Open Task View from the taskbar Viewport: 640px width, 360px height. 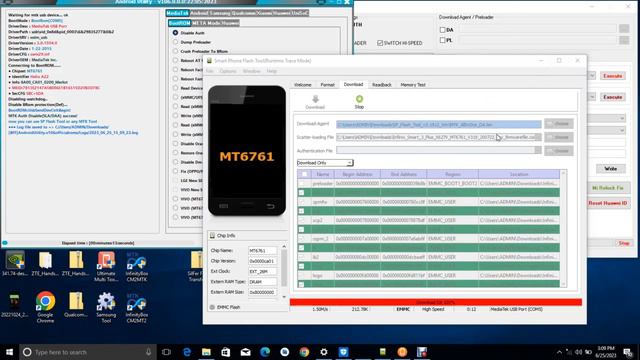pyautogui.click(x=166, y=352)
